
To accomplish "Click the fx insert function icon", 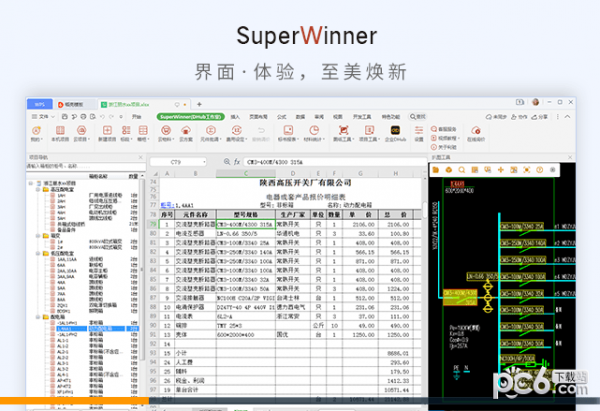I will click(x=237, y=162).
